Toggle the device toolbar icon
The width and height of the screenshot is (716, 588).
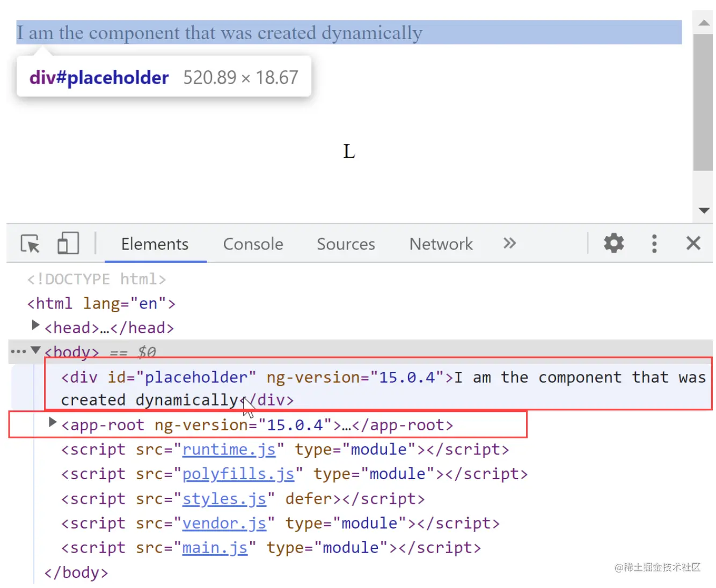[x=68, y=244]
